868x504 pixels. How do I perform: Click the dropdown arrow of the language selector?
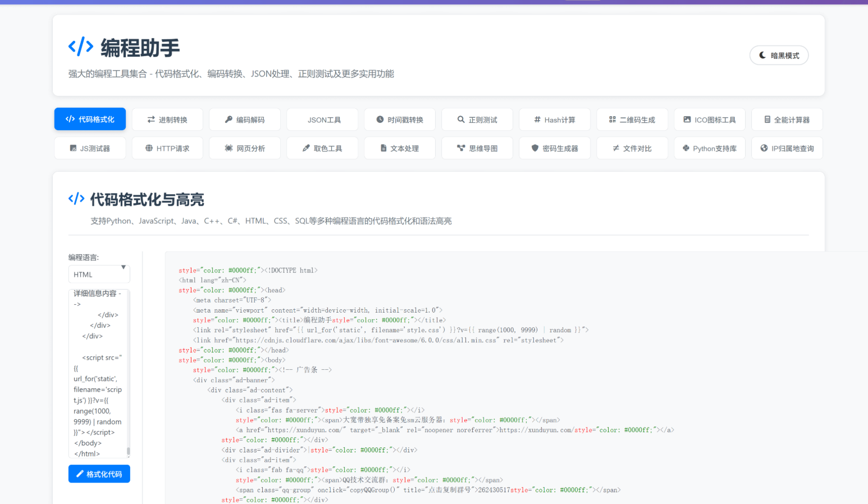coord(124,268)
